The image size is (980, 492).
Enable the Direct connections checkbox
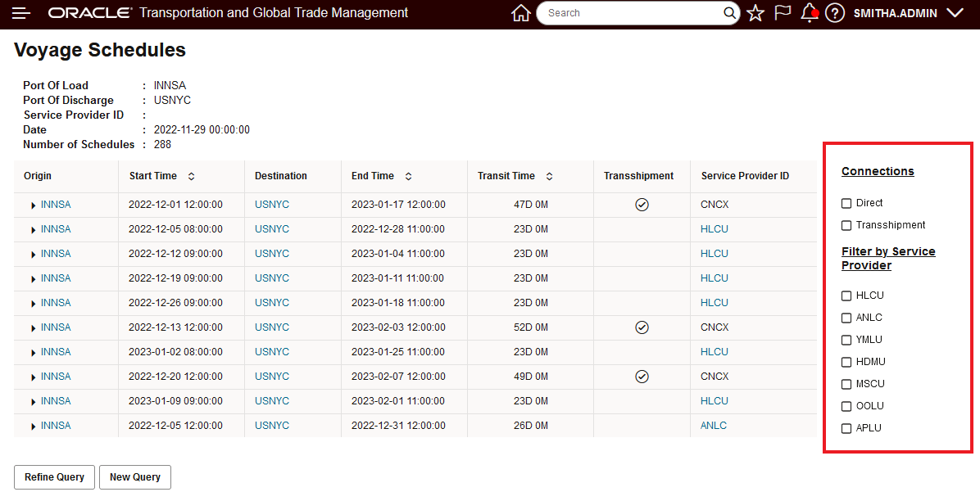click(x=846, y=203)
